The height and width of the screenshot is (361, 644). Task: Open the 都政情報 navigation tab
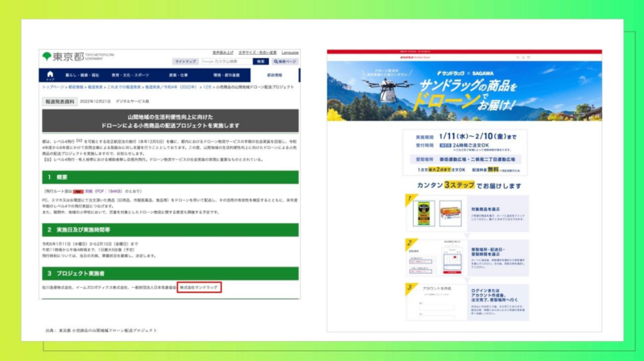tap(275, 75)
